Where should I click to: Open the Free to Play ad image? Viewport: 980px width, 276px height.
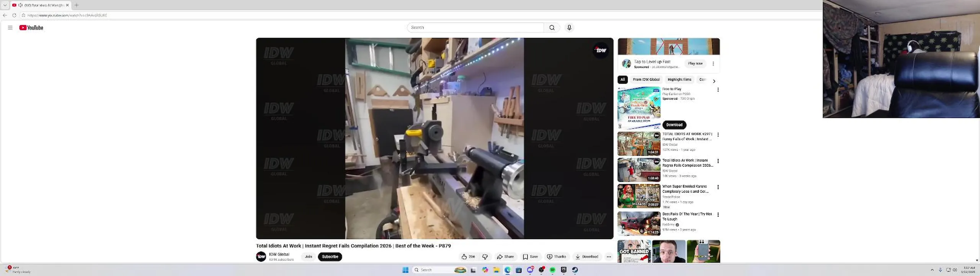(x=639, y=108)
